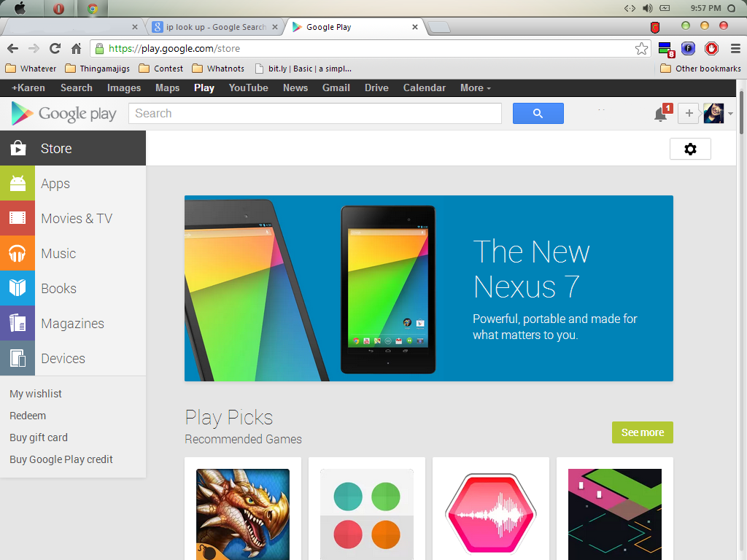
Task: Click the browser home icon
Action: (76, 49)
